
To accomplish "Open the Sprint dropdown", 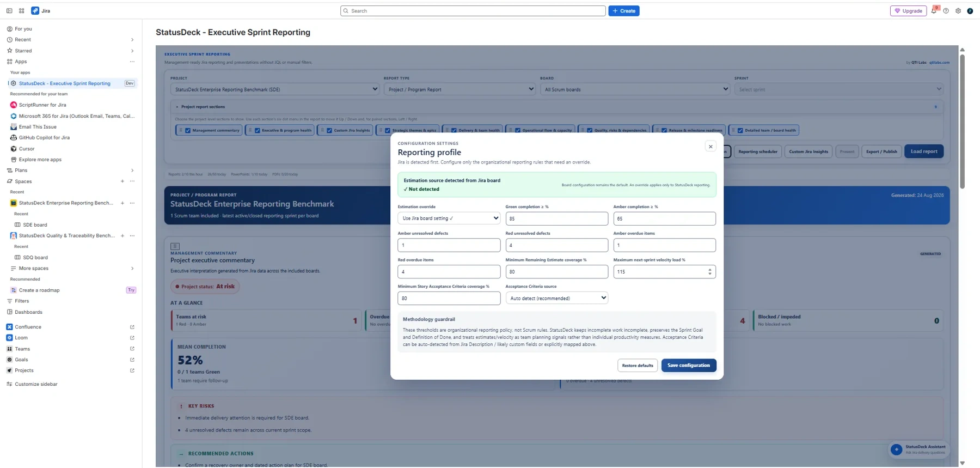I will click(x=838, y=89).
